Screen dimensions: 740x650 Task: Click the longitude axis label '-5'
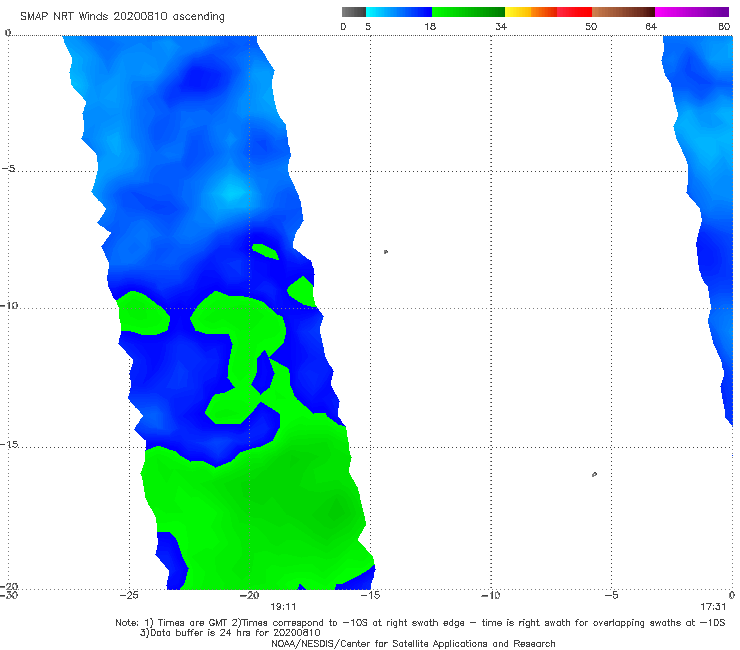(x=611, y=595)
